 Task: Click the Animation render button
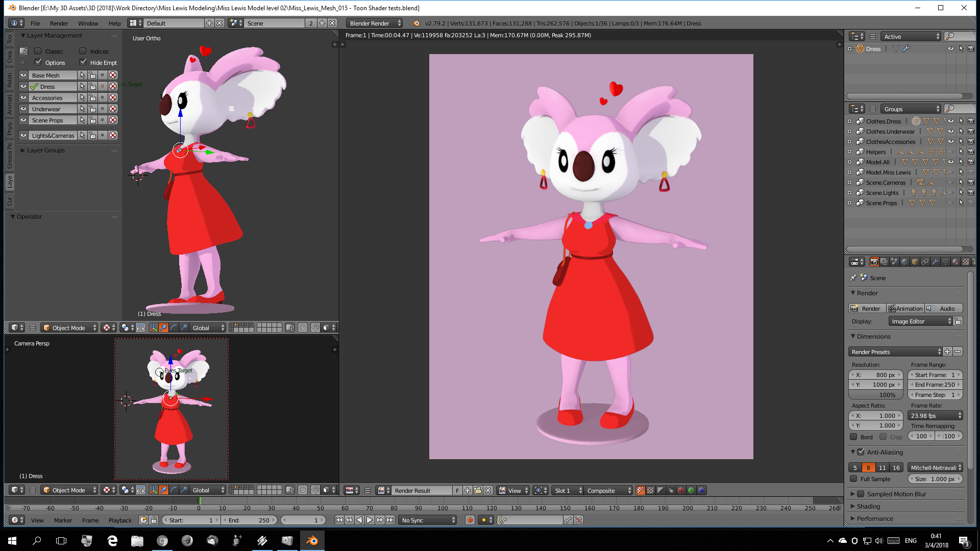(x=905, y=309)
